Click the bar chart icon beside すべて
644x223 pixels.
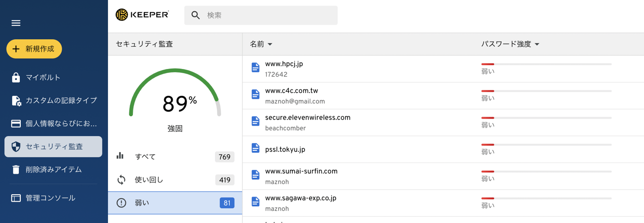point(120,155)
